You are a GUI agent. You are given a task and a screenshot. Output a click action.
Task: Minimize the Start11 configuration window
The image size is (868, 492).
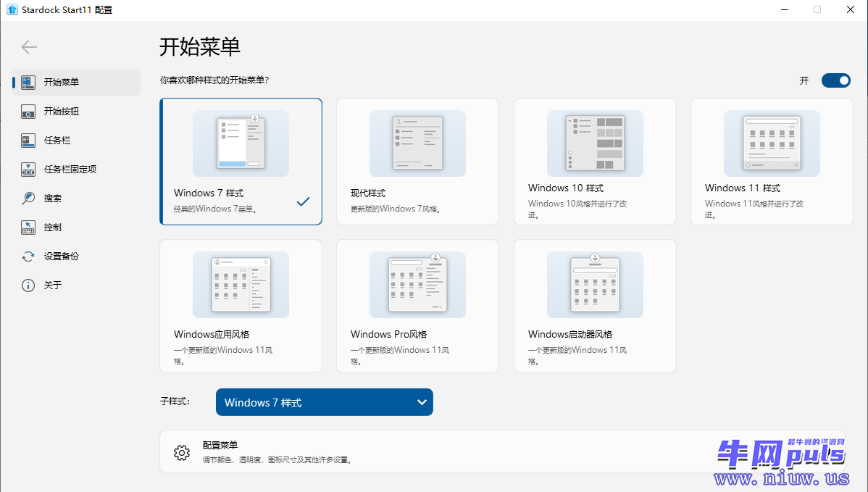(x=785, y=9)
